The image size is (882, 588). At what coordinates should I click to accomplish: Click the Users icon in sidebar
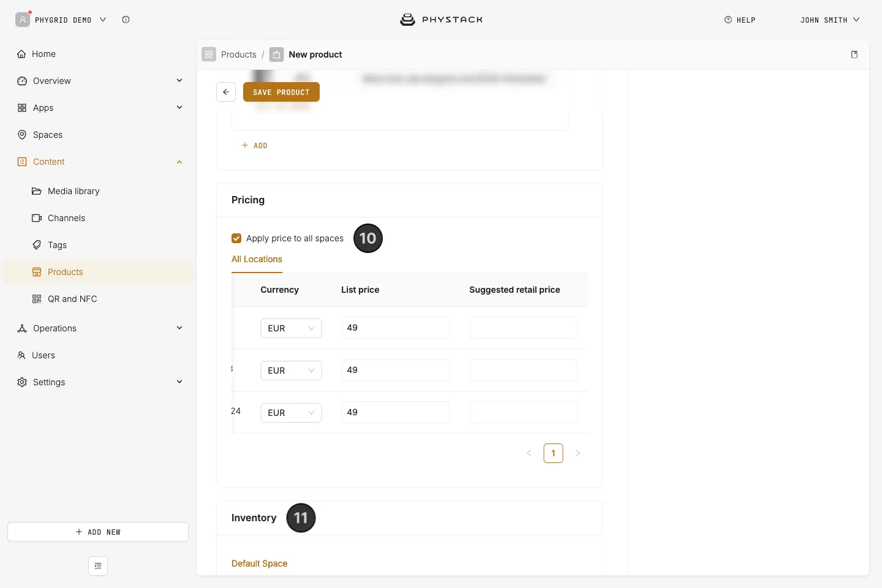(21, 355)
